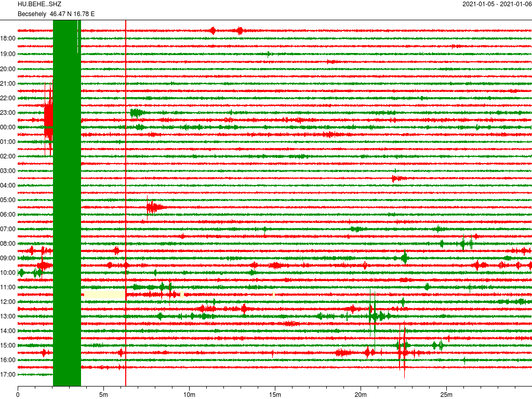This screenshot has height=399, width=532.
Task: Click the 20m tick label on time axis
Action: pyautogui.click(x=361, y=395)
